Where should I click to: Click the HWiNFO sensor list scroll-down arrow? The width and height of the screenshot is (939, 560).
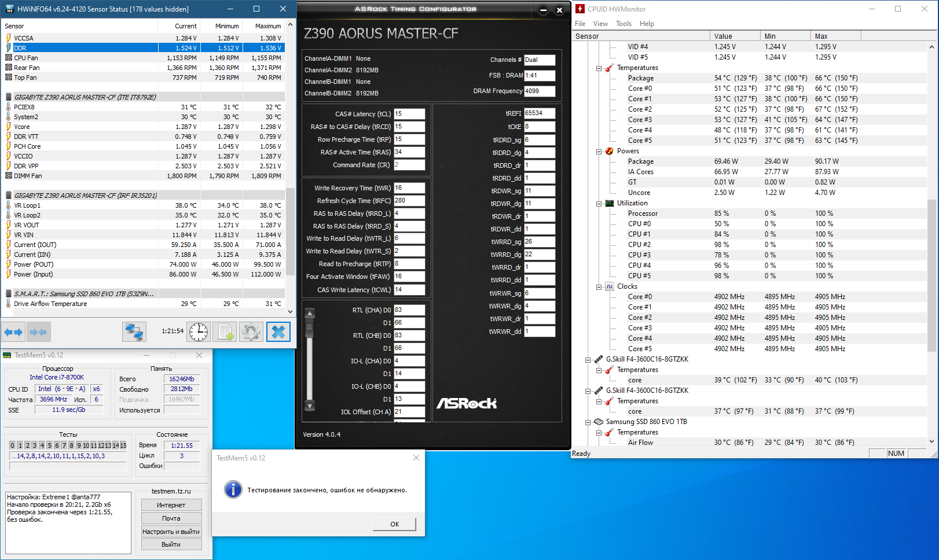(291, 312)
